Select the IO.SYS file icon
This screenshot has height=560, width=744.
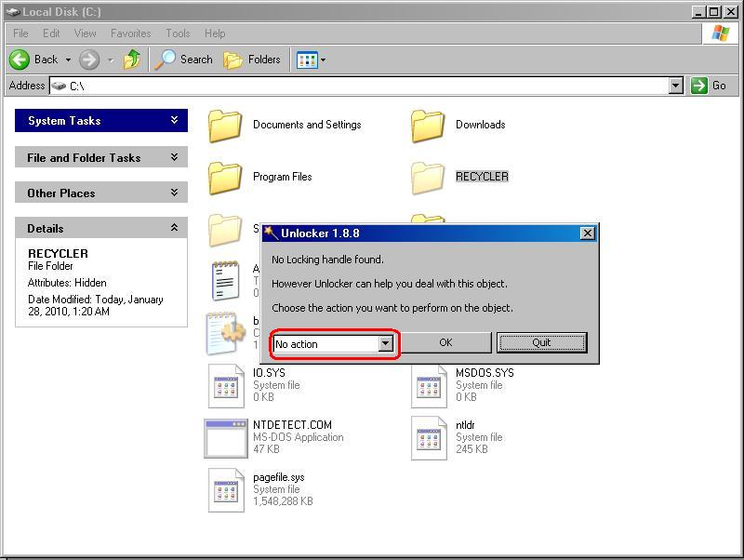(x=226, y=386)
